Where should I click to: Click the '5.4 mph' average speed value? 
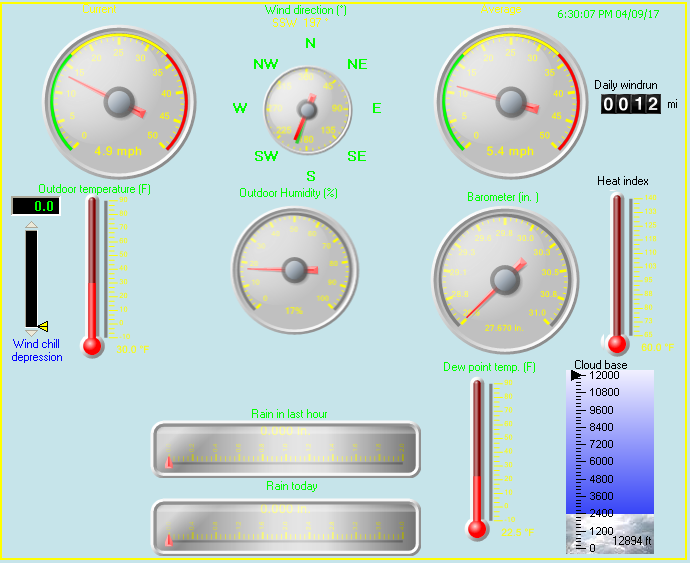(510, 151)
